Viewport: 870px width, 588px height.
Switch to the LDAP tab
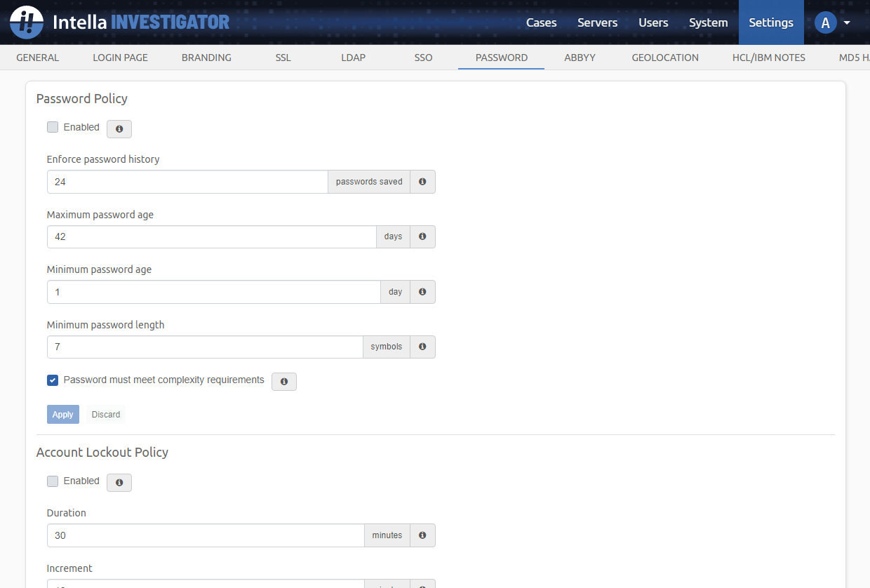coord(353,58)
